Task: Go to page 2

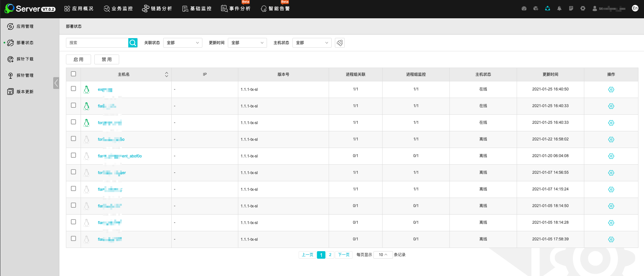Action: pos(330,255)
